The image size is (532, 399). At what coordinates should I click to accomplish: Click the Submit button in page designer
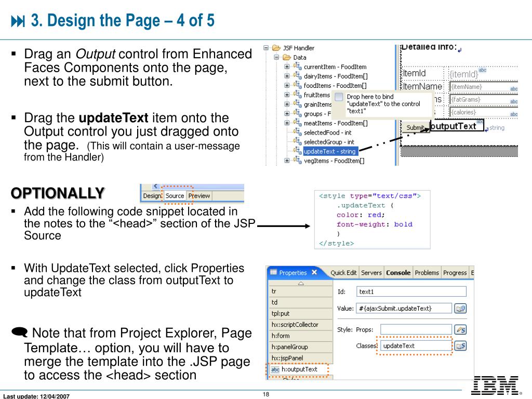click(x=416, y=127)
